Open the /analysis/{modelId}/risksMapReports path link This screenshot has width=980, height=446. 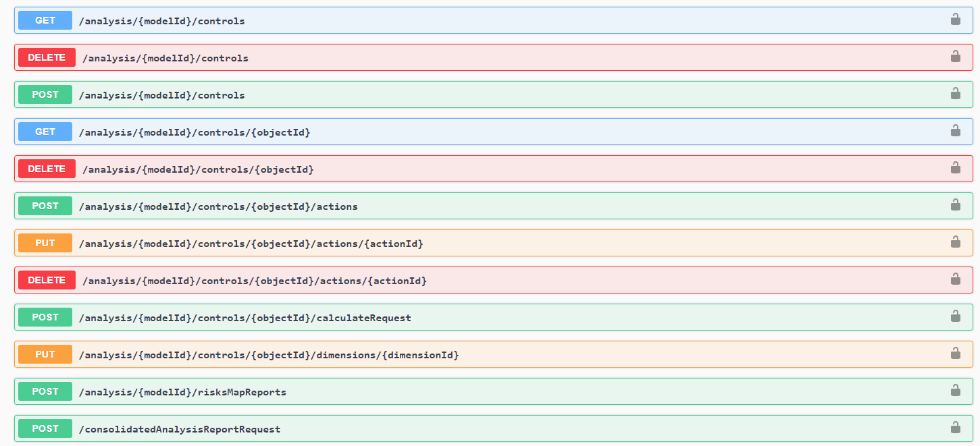pos(182,392)
